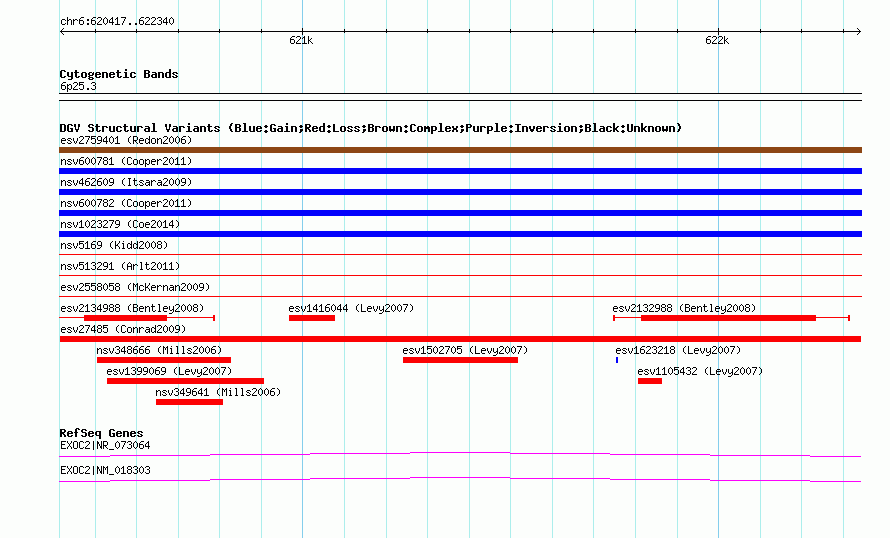890x538 pixels.
Task: Click the left arrow of the ruler
Action: point(62,32)
